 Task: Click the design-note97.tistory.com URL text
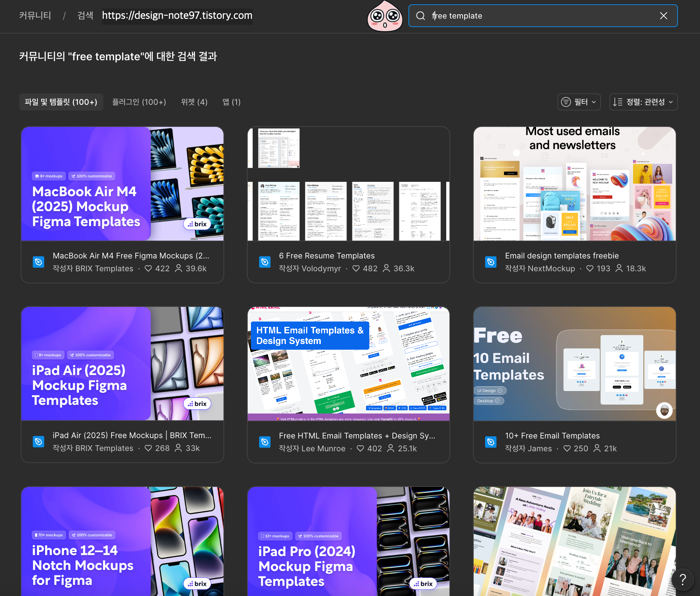point(177,16)
